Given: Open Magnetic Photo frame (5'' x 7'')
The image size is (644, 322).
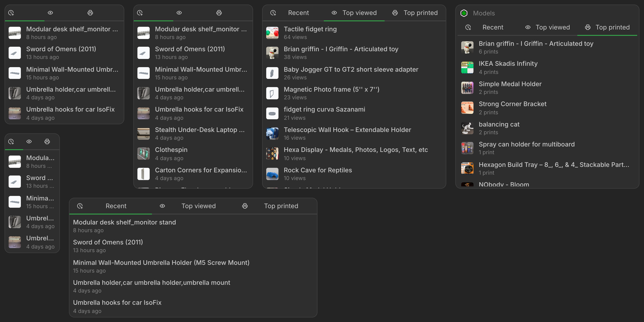Looking at the screenshot, I should (354, 93).
